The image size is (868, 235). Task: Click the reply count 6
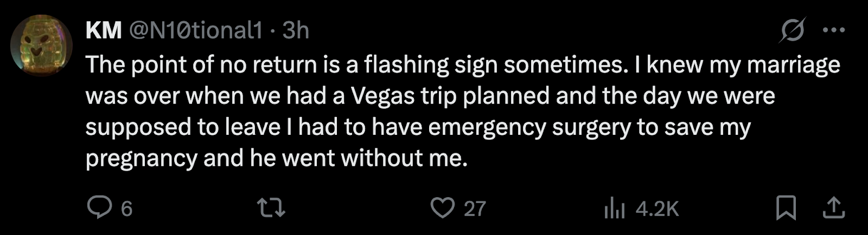[126, 208]
